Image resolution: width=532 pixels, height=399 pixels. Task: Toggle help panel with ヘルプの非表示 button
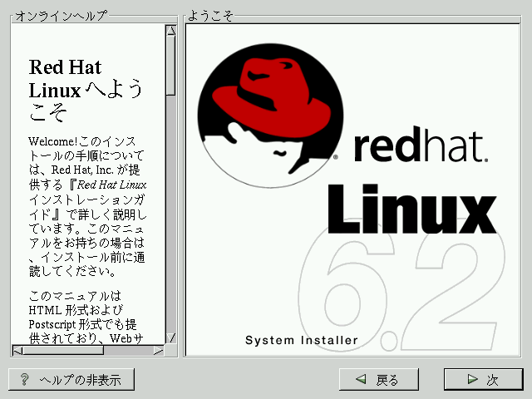71,380
